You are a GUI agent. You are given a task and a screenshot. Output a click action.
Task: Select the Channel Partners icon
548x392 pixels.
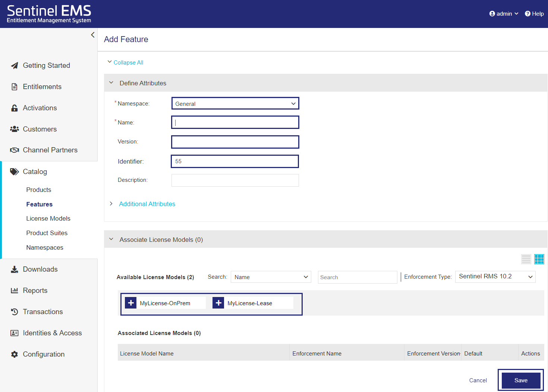[14, 150]
